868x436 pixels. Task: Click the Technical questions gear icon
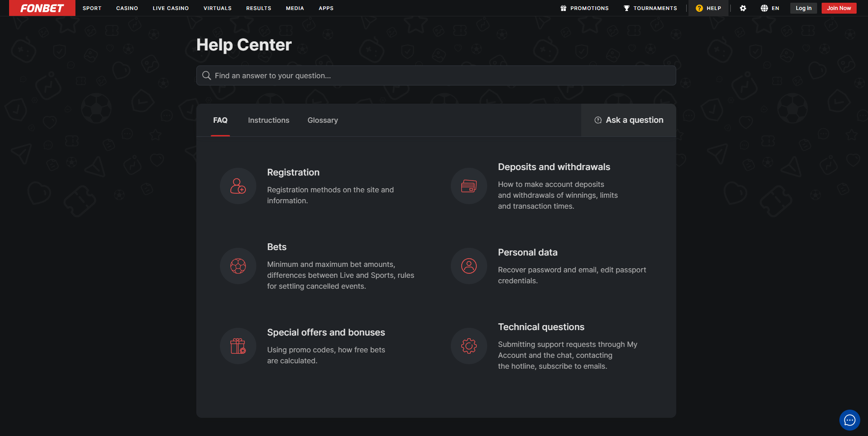[469, 346]
